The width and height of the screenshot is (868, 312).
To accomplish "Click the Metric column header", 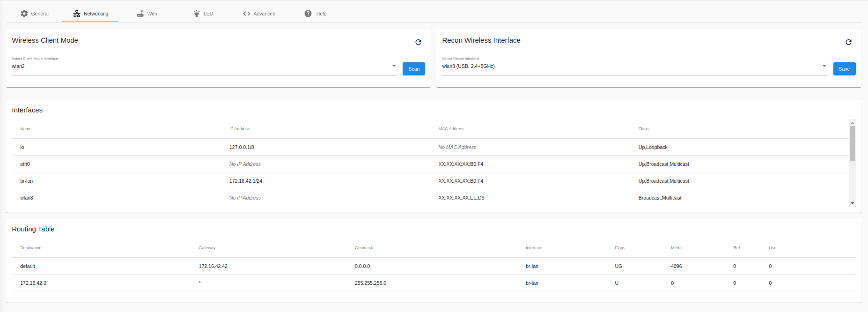I will 677,248.
